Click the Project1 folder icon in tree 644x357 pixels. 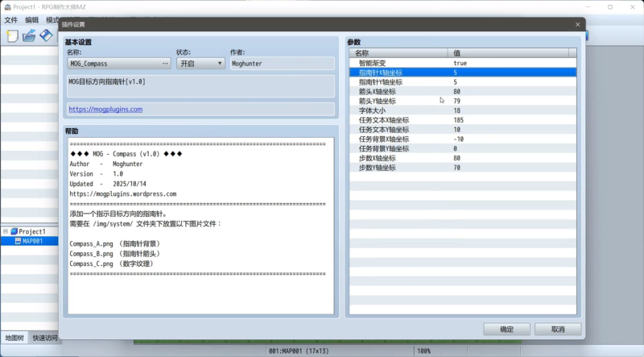tap(14, 231)
